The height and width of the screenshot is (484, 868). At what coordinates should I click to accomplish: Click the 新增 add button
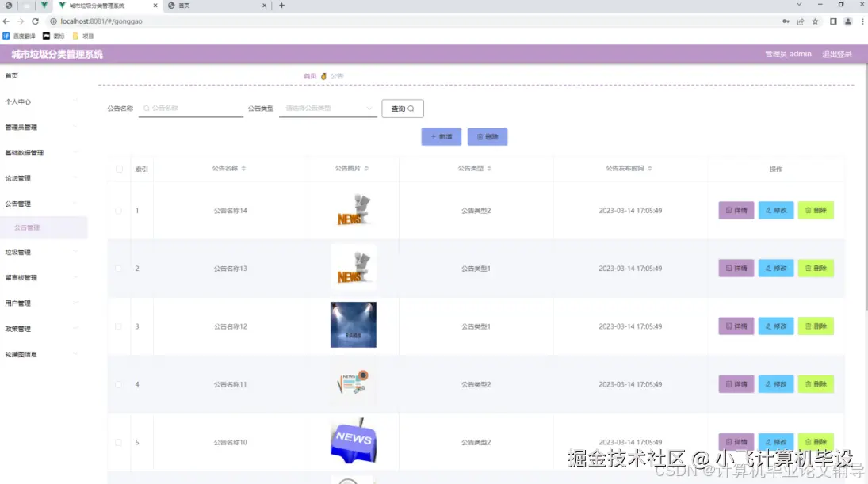442,136
